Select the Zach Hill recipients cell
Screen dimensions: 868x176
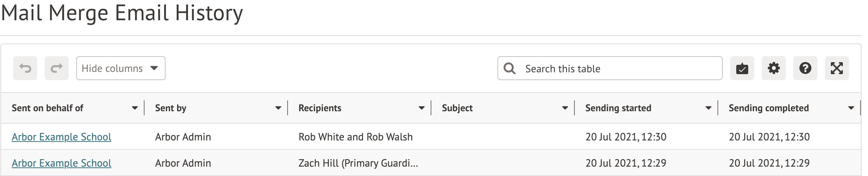click(x=358, y=163)
